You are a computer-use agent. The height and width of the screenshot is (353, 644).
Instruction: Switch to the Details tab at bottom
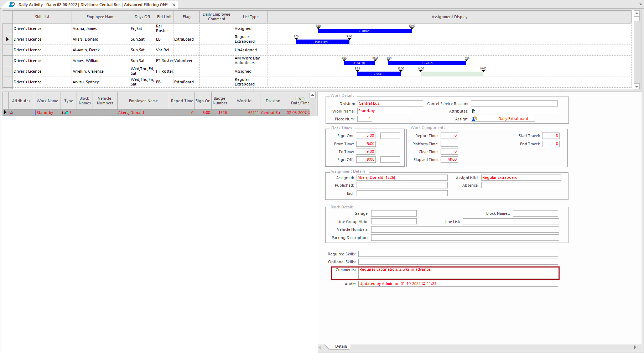341,346
